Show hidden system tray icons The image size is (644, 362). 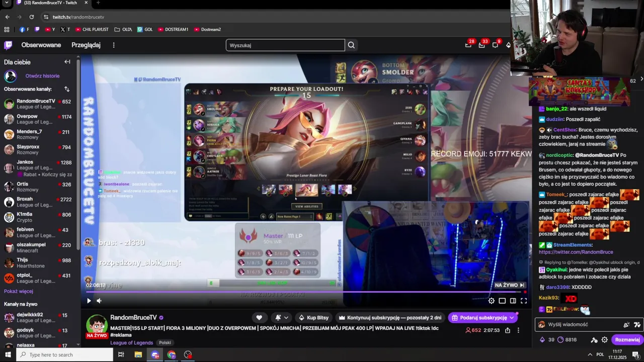coord(590,355)
